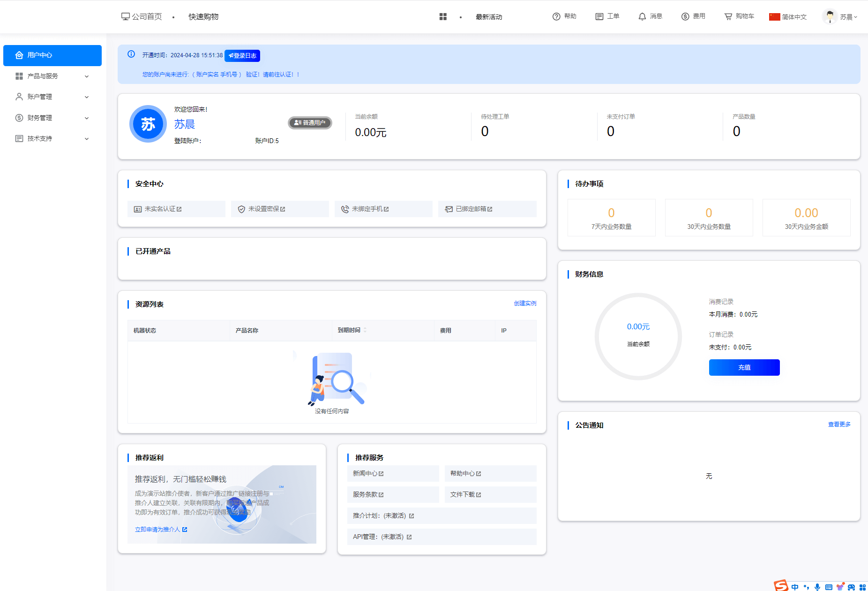Click the user avatar photo in header
The image size is (868, 591).
[830, 16]
